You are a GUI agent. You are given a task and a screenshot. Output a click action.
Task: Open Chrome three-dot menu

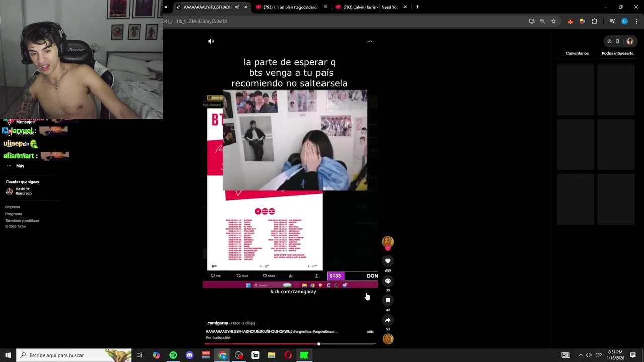point(637,21)
